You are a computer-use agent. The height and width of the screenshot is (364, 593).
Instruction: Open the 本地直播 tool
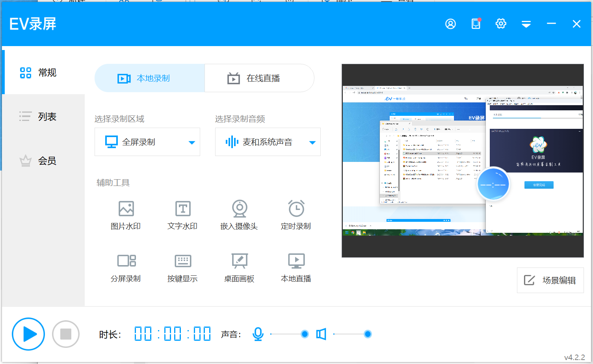click(x=296, y=268)
